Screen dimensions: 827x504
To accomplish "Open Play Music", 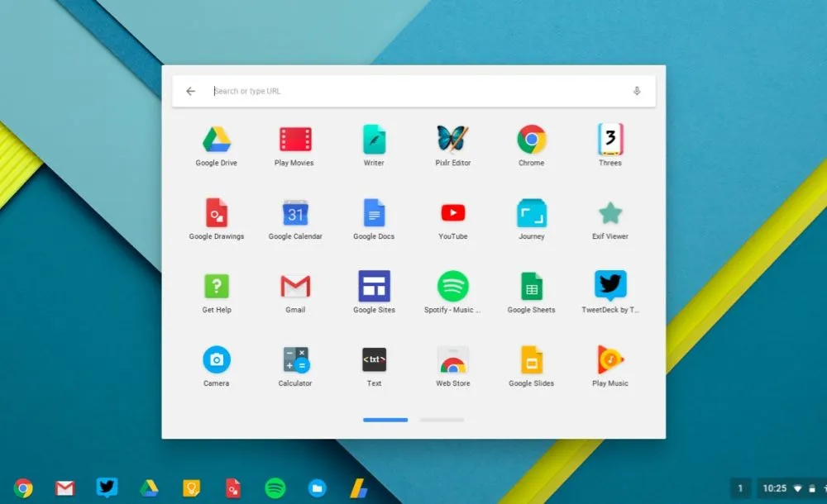I will pyautogui.click(x=610, y=359).
